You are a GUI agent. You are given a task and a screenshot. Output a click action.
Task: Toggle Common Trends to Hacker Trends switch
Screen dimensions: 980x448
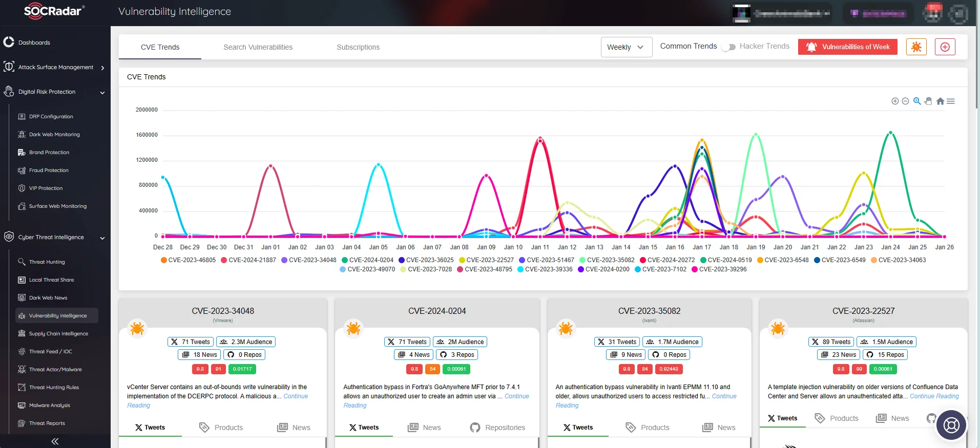pyautogui.click(x=728, y=47)
